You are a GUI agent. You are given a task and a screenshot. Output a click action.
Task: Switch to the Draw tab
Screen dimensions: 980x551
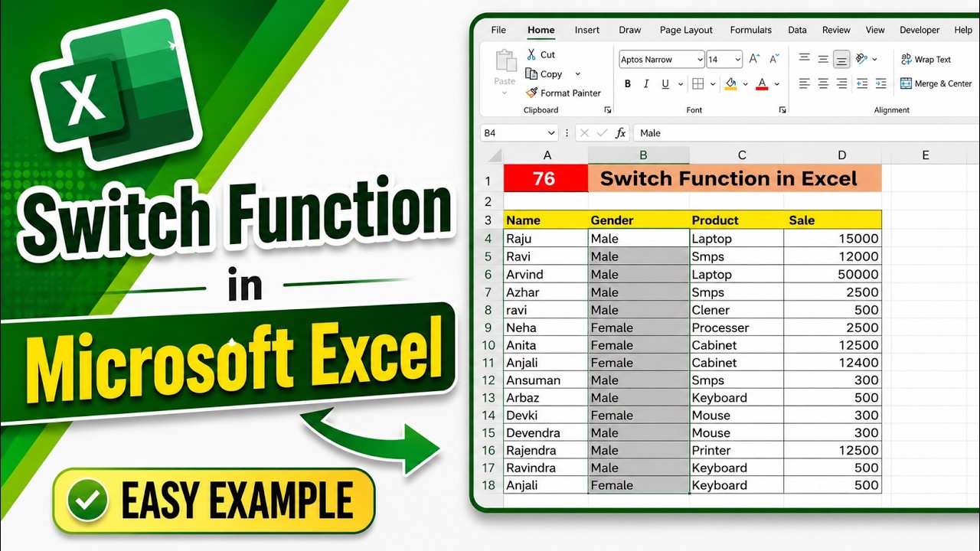click(630, 30)
